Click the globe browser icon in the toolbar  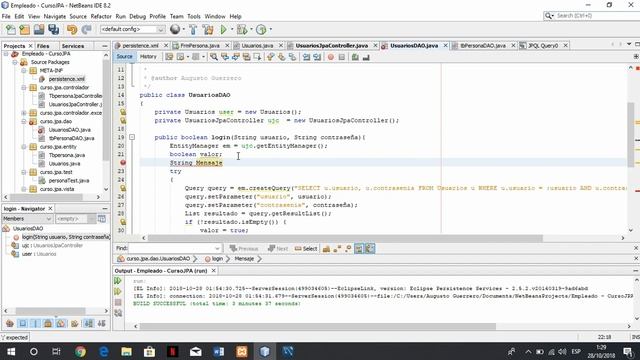[175, 29]
